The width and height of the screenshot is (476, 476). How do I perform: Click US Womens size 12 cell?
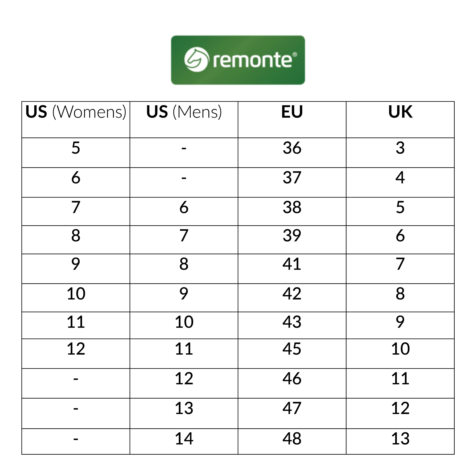76,349
